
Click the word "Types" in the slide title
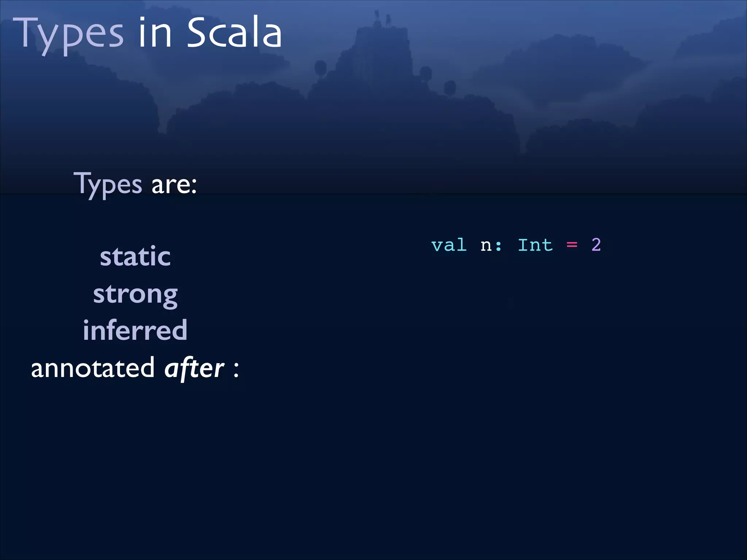(x=68, y=34)
